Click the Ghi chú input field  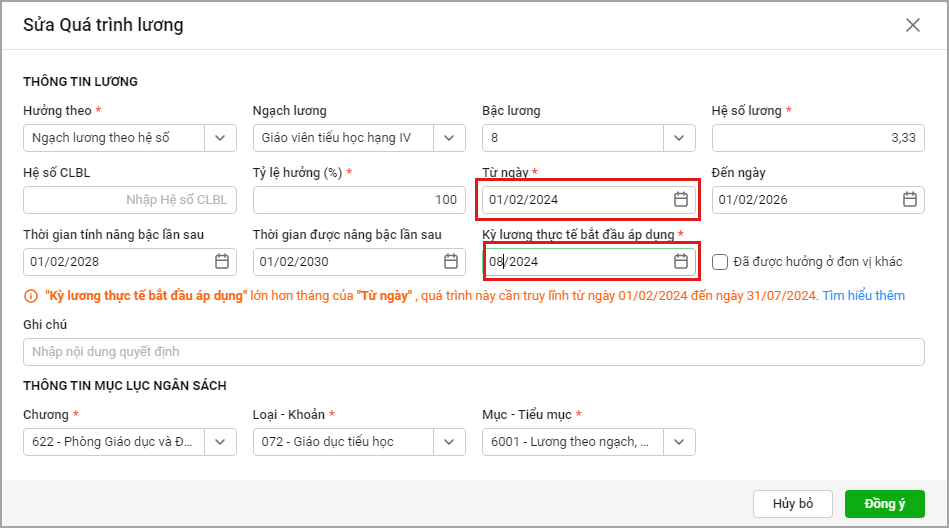(473, 352)
